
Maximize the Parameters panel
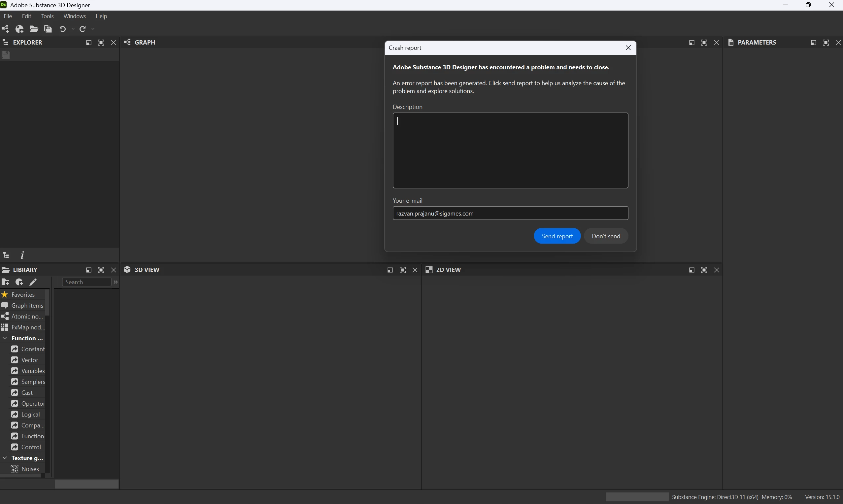tap(826, 43)
